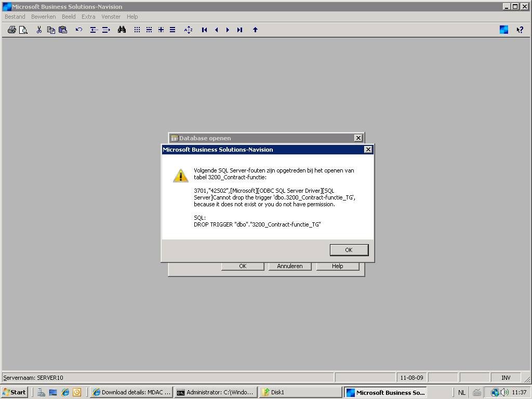Screen dimensions: 532x399
Task: Go to Previous record arrow icon
Action: click(x=216, y=30)
